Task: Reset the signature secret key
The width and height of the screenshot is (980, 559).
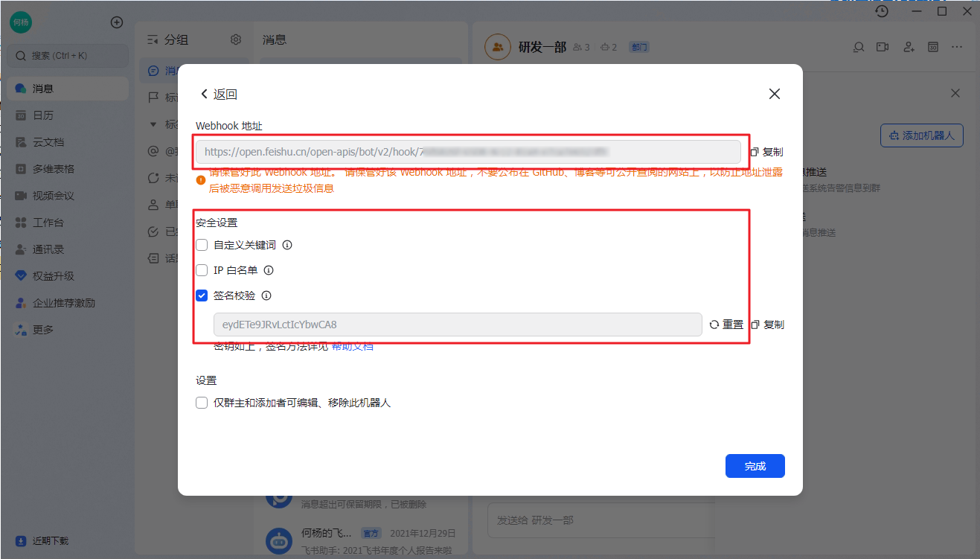Action: 726,325
